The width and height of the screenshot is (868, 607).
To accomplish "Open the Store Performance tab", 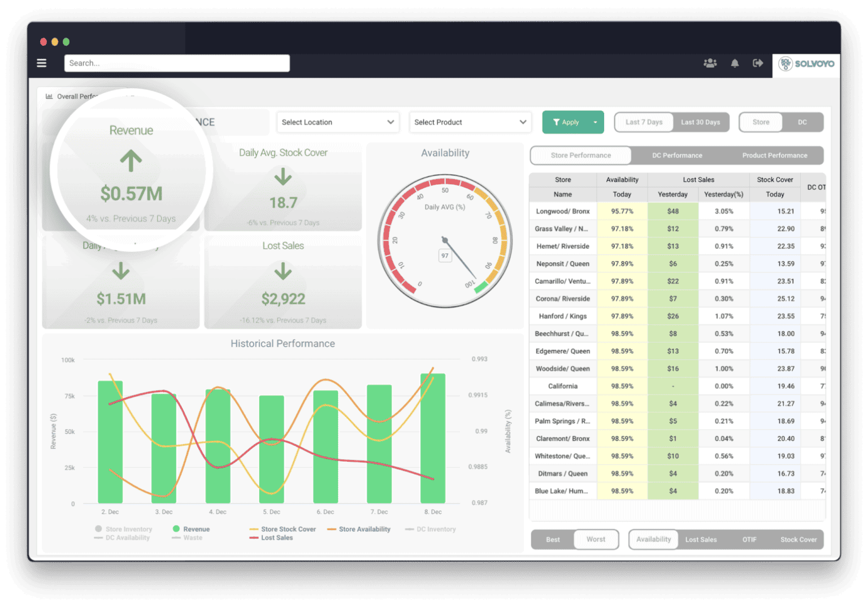I will coord(581,155).
